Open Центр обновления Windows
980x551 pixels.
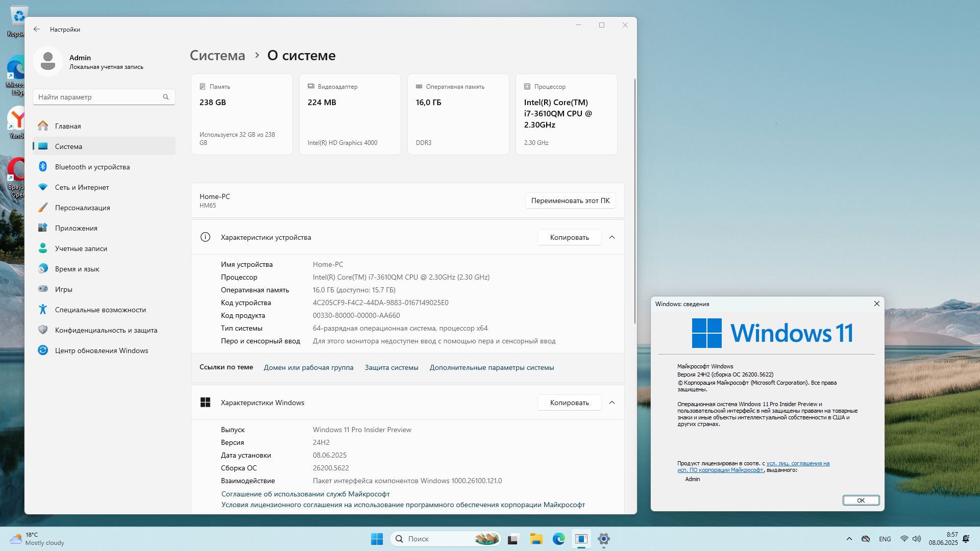101,350
